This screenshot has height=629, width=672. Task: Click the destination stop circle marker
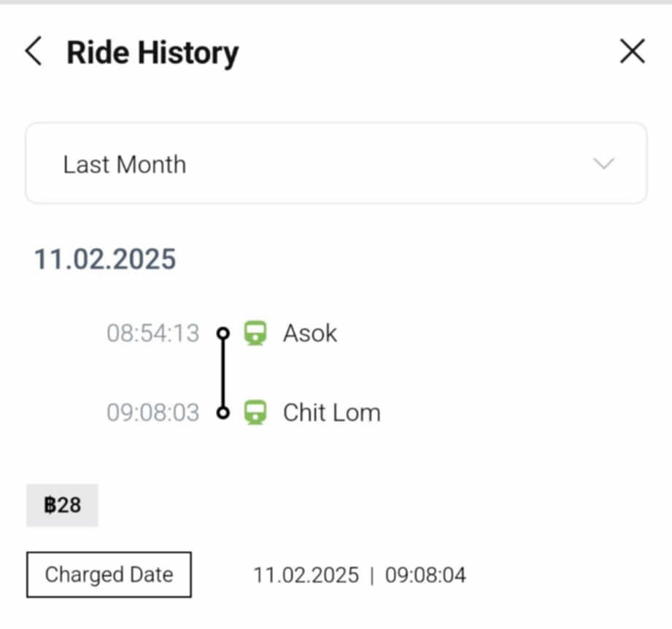(x=224, y=413)
